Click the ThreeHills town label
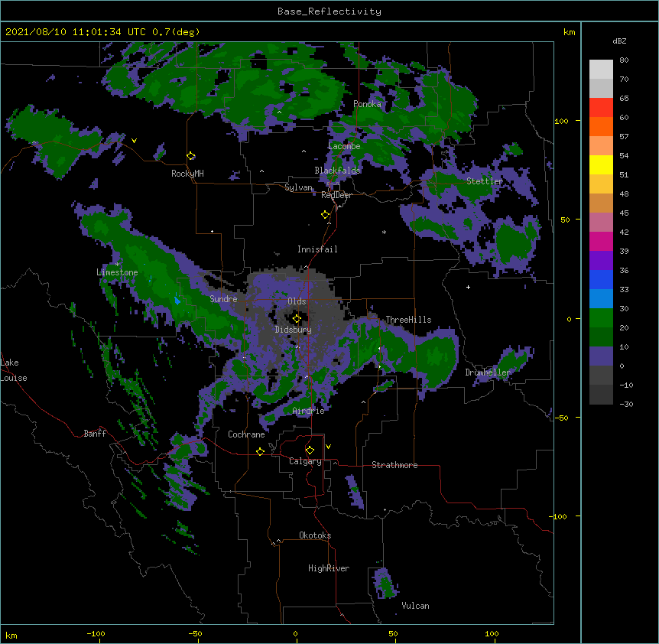The image size is (659, 644). 408,320
